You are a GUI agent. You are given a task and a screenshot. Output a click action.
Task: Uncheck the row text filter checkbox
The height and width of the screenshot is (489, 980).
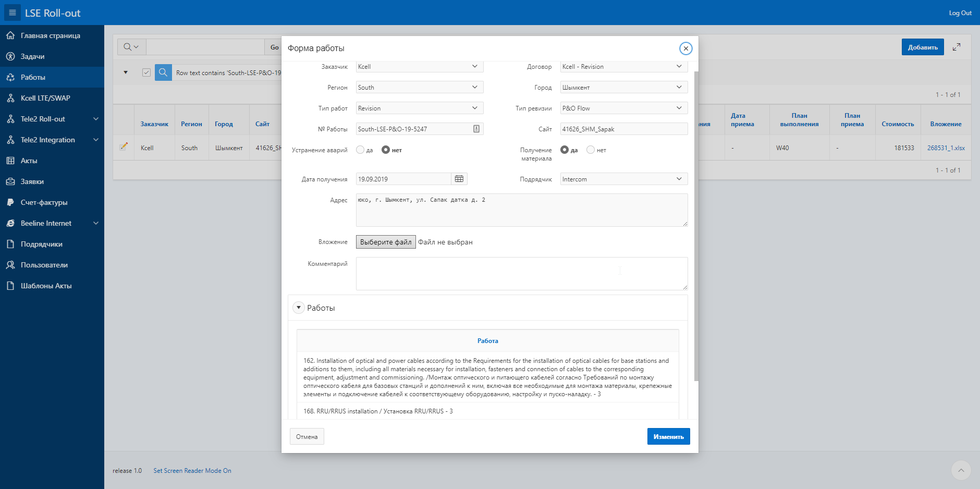coord(146,72)
